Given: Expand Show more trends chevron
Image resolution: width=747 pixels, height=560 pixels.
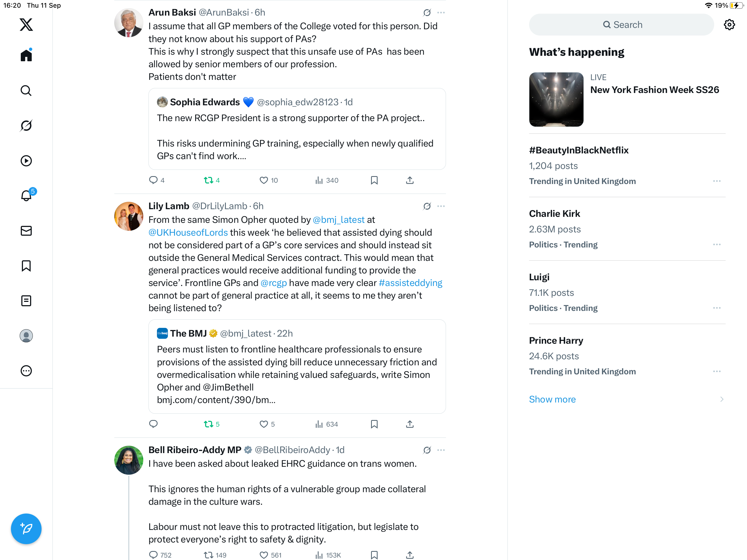Looking at the screenshot, I should 721,399.
